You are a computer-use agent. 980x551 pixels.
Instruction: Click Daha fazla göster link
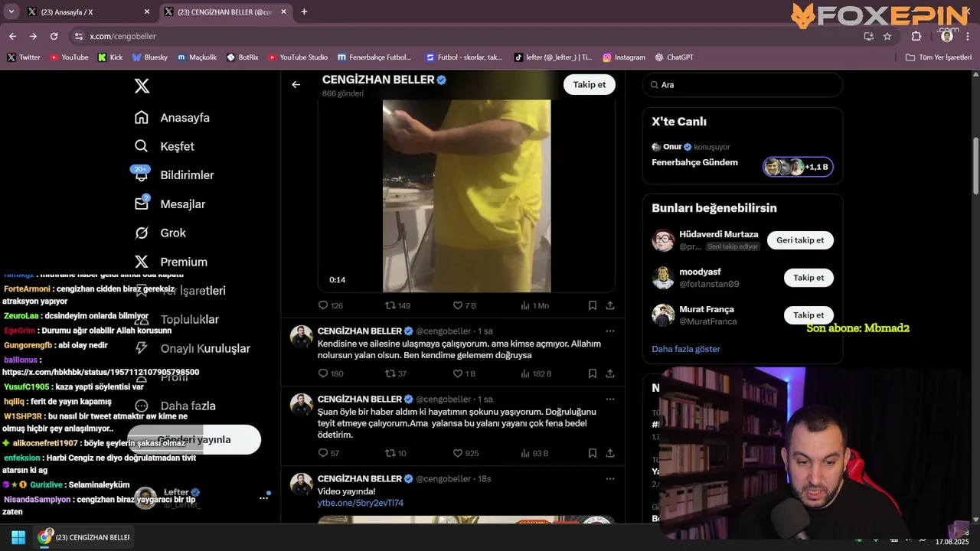(686, 349)
